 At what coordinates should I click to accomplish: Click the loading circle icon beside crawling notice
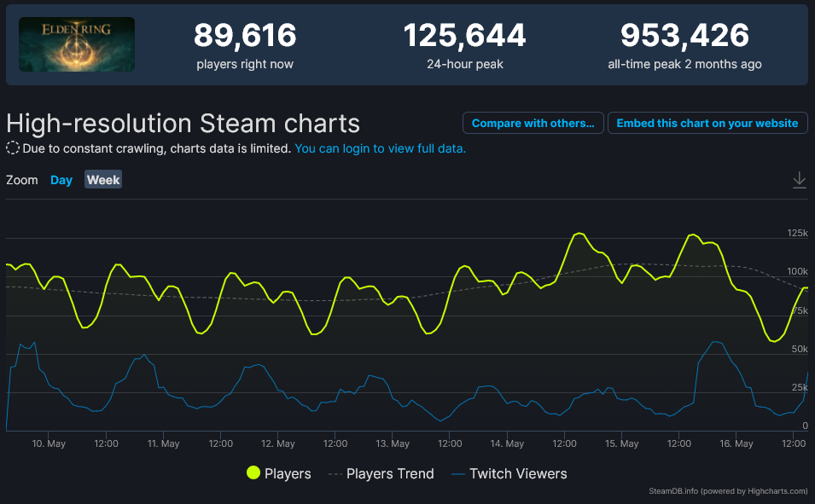click(13, 148)
